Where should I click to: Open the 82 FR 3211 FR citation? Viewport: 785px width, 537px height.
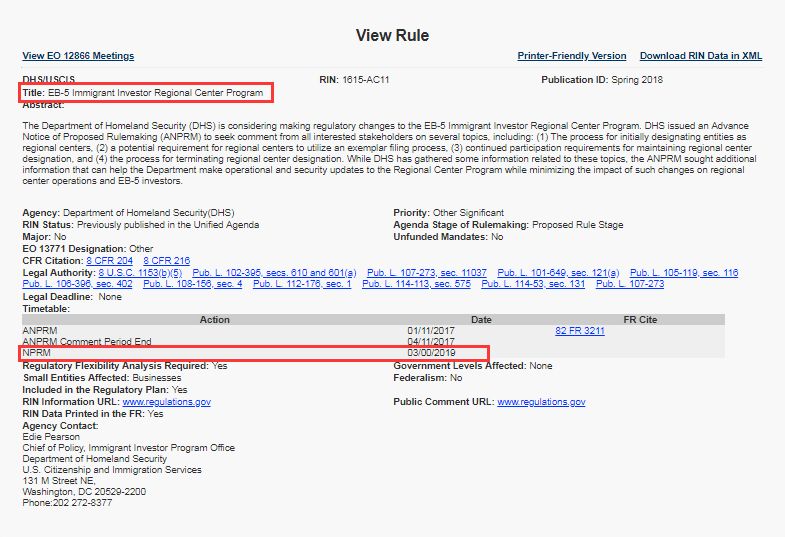[x=580, y=331]
